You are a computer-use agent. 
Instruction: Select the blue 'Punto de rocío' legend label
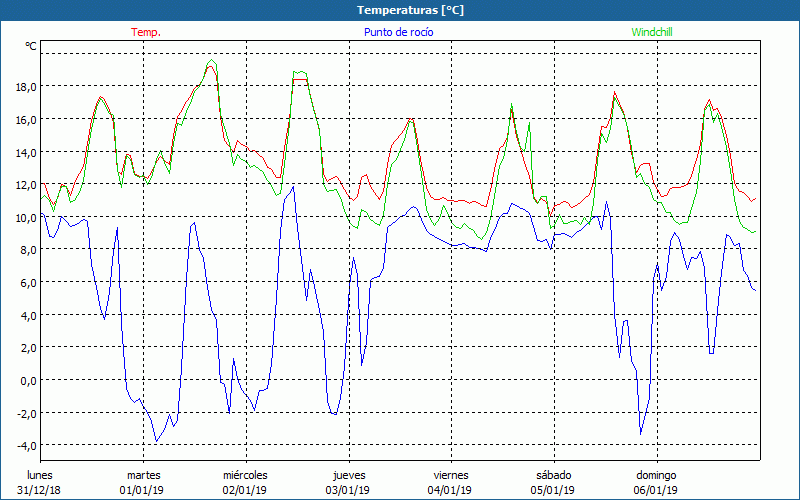tap(398, 32)
